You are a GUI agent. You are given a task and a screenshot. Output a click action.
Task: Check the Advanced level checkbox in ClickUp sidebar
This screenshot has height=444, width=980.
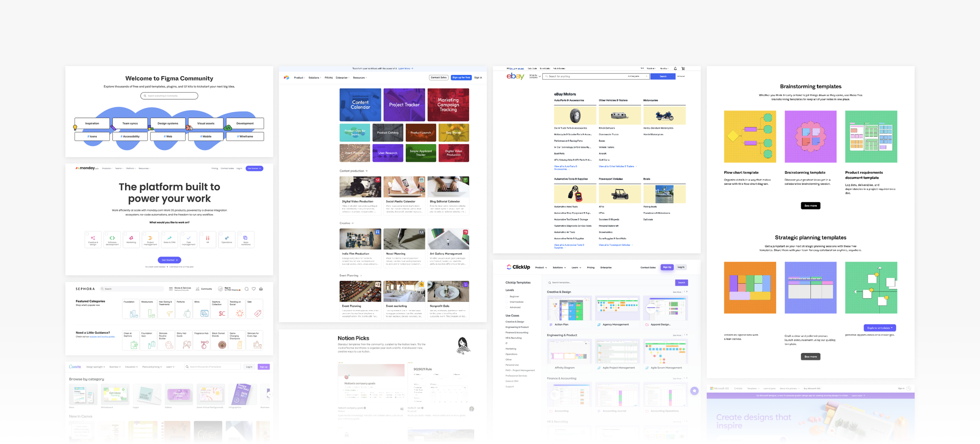click(x=506, y=308)
